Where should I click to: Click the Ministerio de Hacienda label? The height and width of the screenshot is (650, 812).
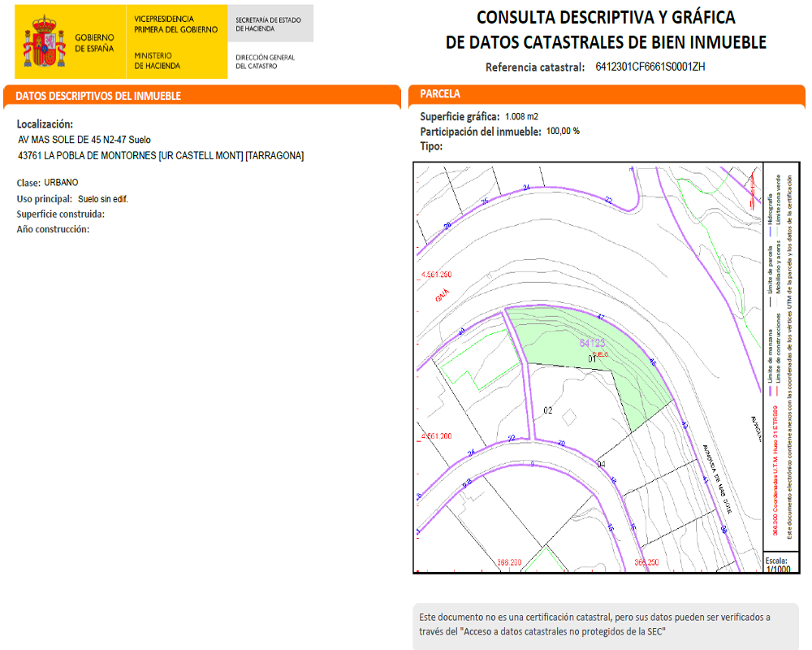tap(158, 61)
